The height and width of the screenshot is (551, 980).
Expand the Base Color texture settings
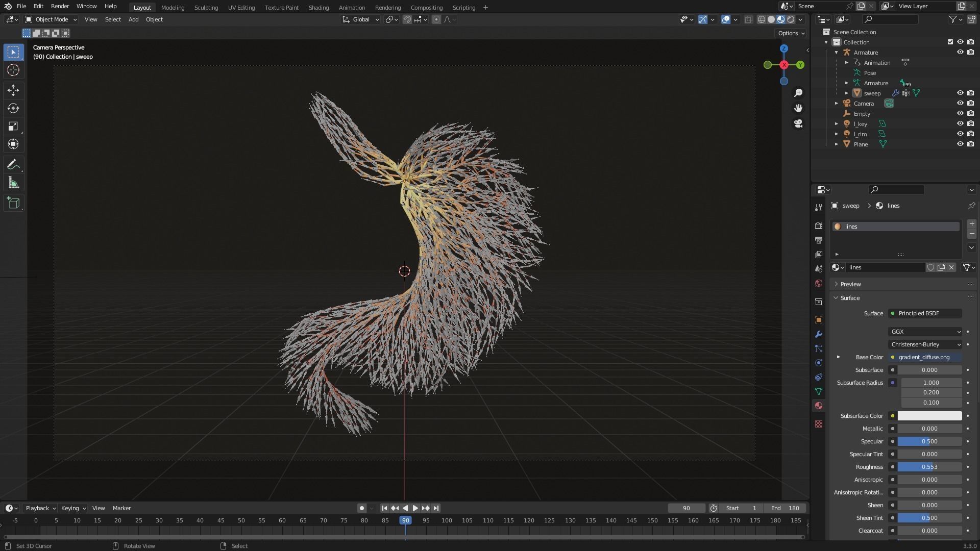pos(838,357)
